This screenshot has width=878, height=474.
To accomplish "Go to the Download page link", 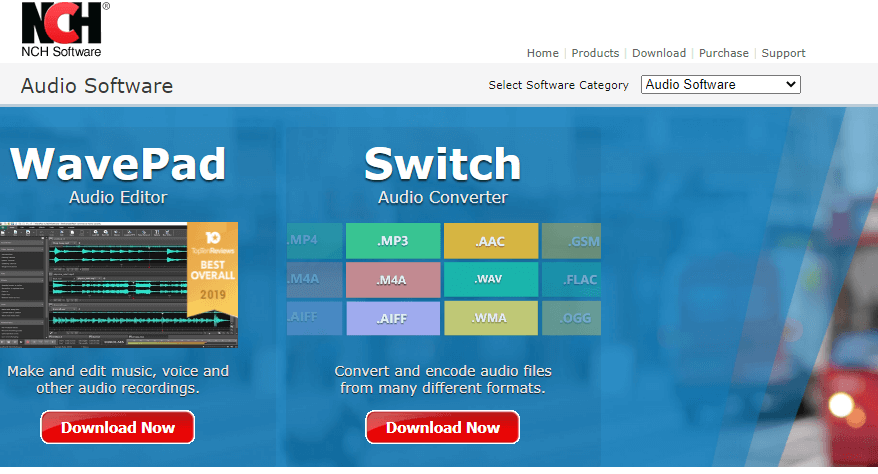I will (x=658, y=53).
